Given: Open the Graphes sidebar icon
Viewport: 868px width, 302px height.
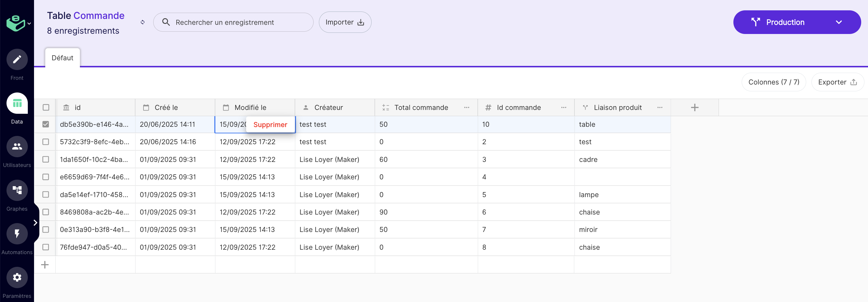Looking at the screenshot, I should click(17, 190).
